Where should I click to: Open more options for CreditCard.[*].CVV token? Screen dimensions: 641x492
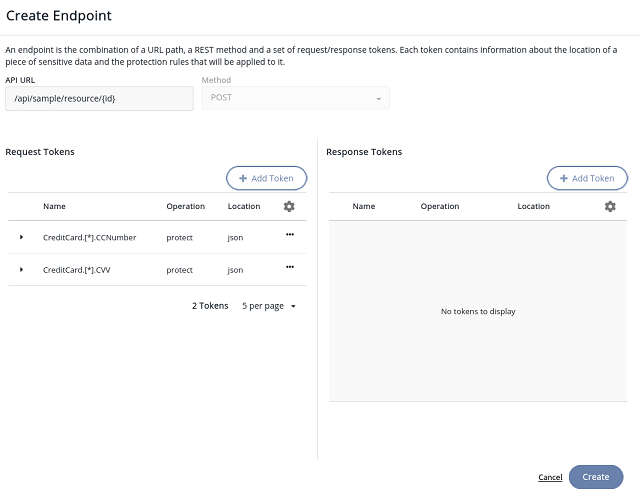[290, 267]
